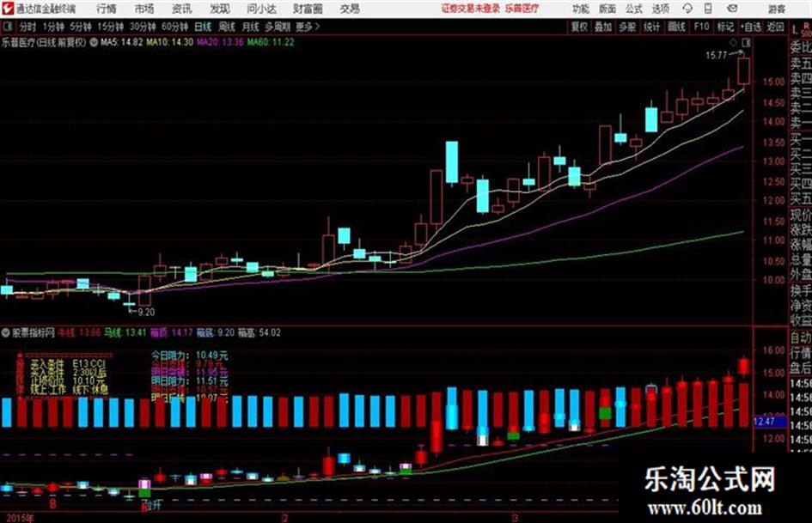
Task: Click the 2015年 date label on time axis
Action: tap(21, 518)
